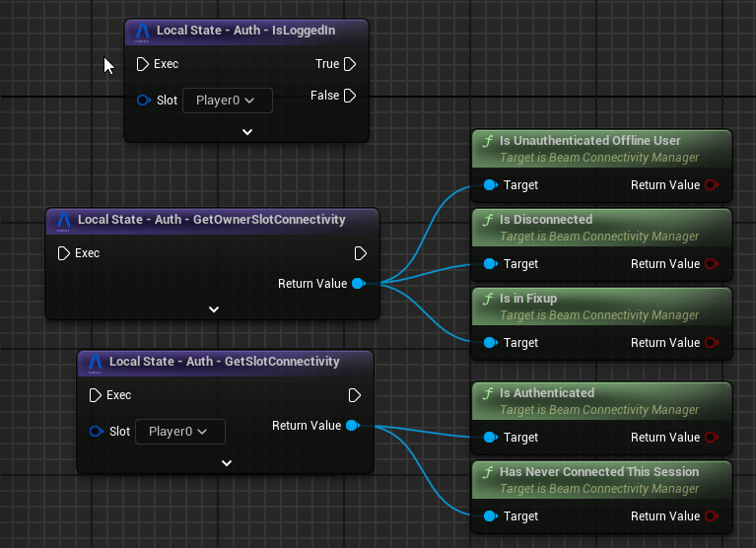This screenshot has height=548, width=756.
Task: Click Return Value pin on GetOwnerSlotConnectivity node
Action: point(358,284)
